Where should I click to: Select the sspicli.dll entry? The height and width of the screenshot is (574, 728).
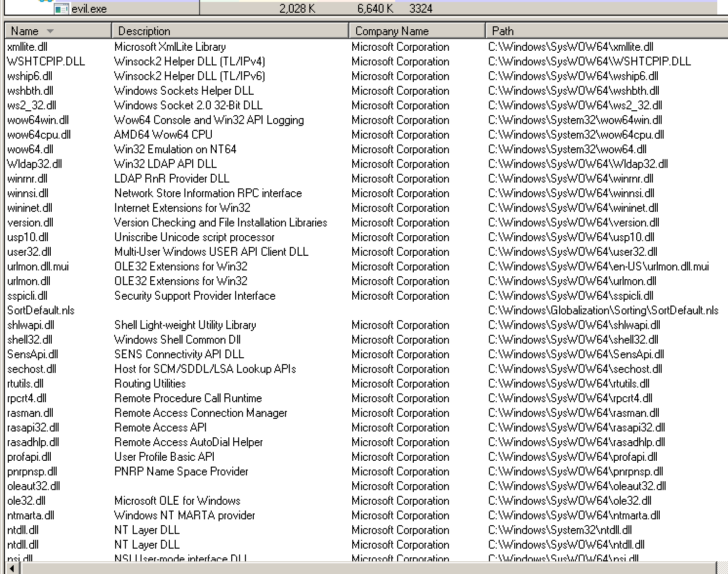tap(27, 296)
